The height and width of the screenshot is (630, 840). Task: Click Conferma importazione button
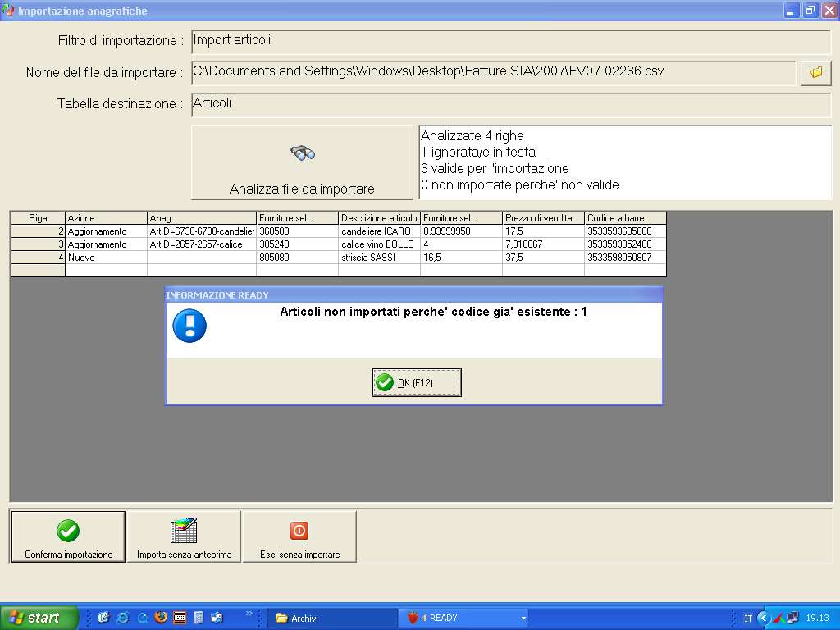pyautogui.click(x=68, y=536)
